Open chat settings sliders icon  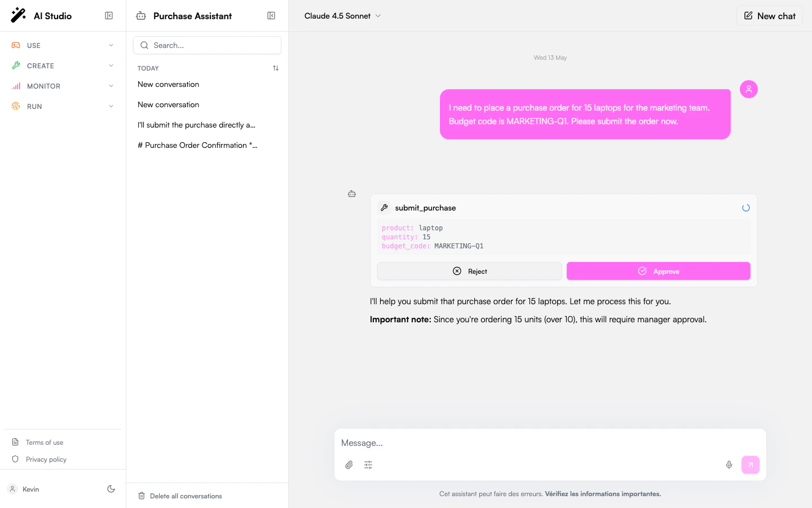click(368, 465)
